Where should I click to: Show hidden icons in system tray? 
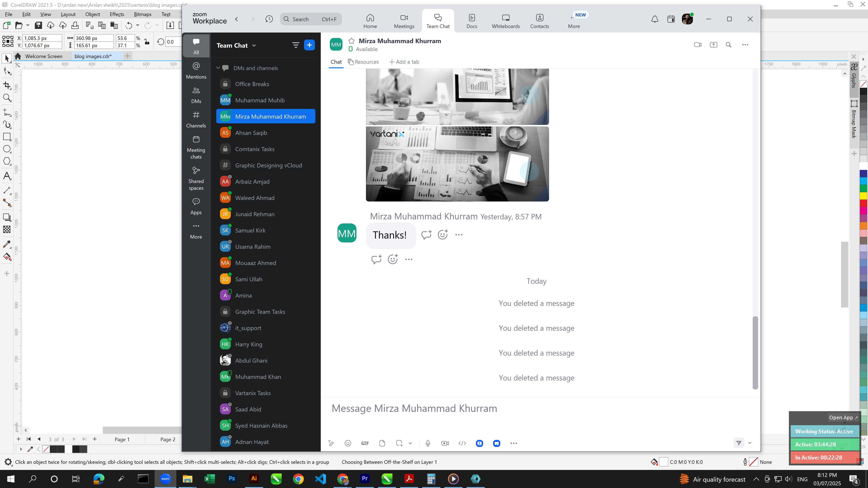coord(756,479)
